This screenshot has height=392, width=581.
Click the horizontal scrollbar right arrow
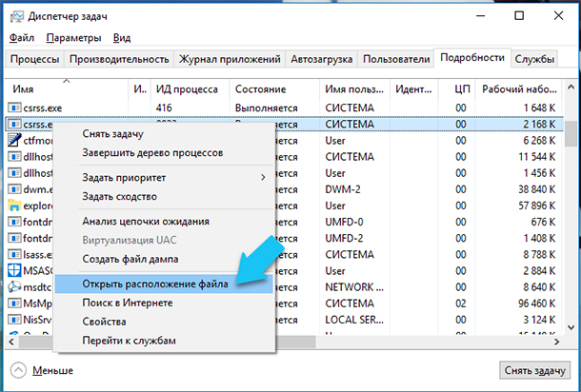(556, 342)
